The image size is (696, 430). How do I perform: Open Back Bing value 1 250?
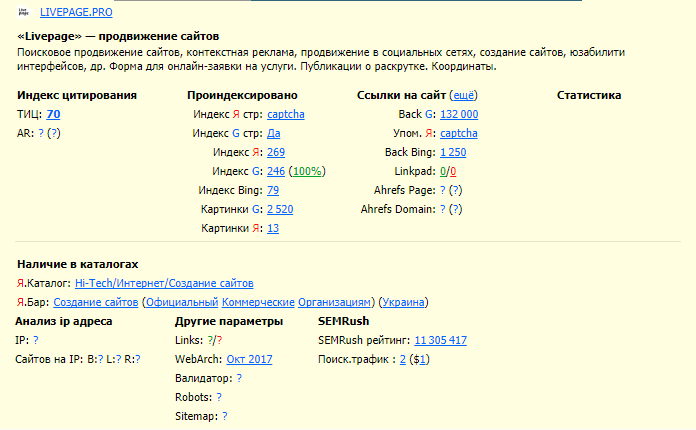[453, 153]
